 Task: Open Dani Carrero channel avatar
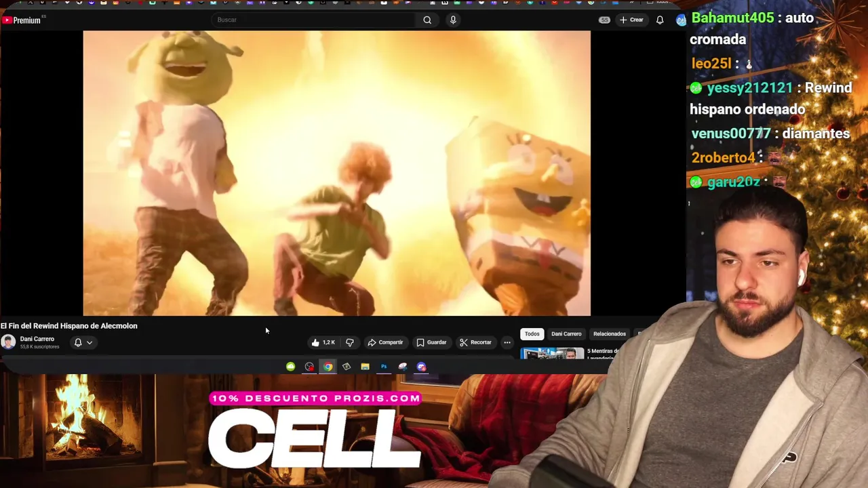tap(8, 342)
